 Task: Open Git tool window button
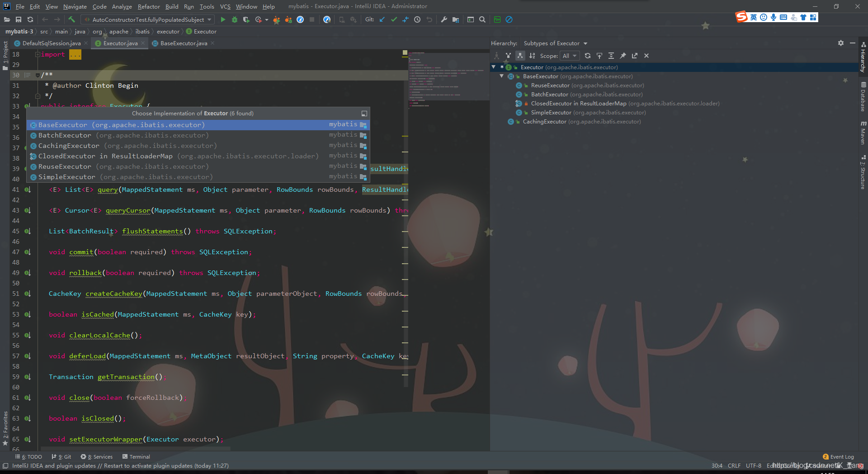tap(61, 457)
